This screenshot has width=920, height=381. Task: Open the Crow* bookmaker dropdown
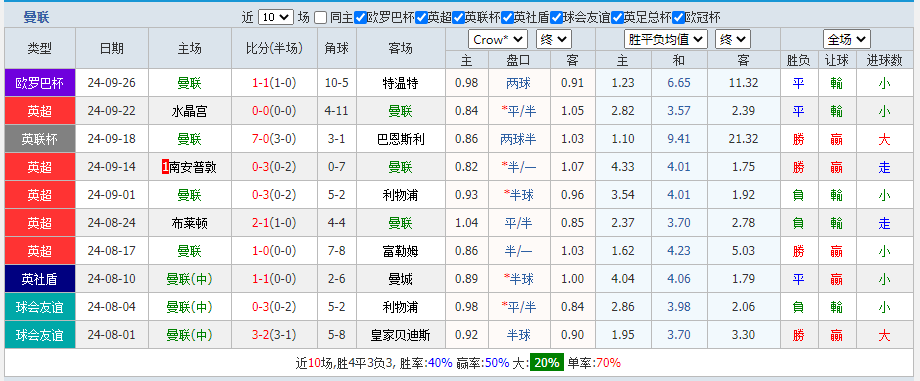tap(498, 39)
